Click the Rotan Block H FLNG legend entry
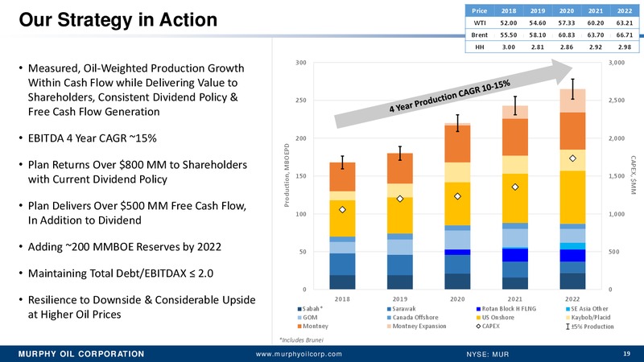644x362 pixels. click(506, 309)
